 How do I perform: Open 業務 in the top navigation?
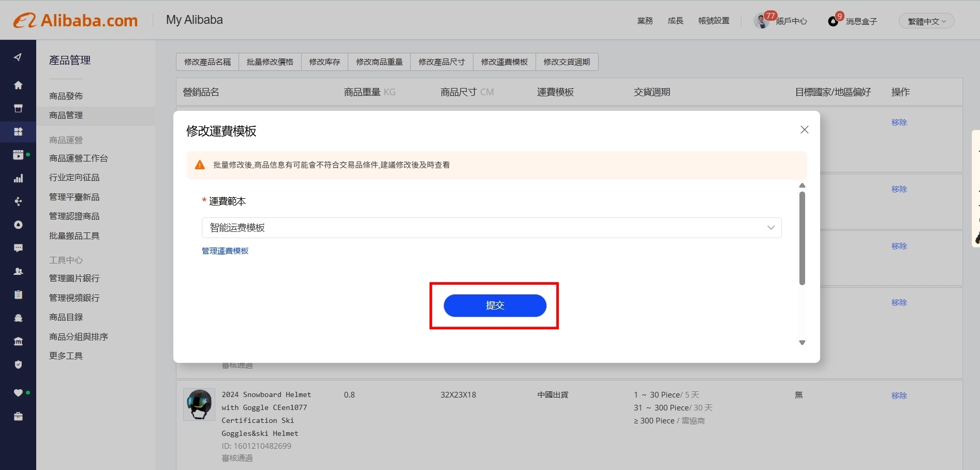click(x=645, y=21)
